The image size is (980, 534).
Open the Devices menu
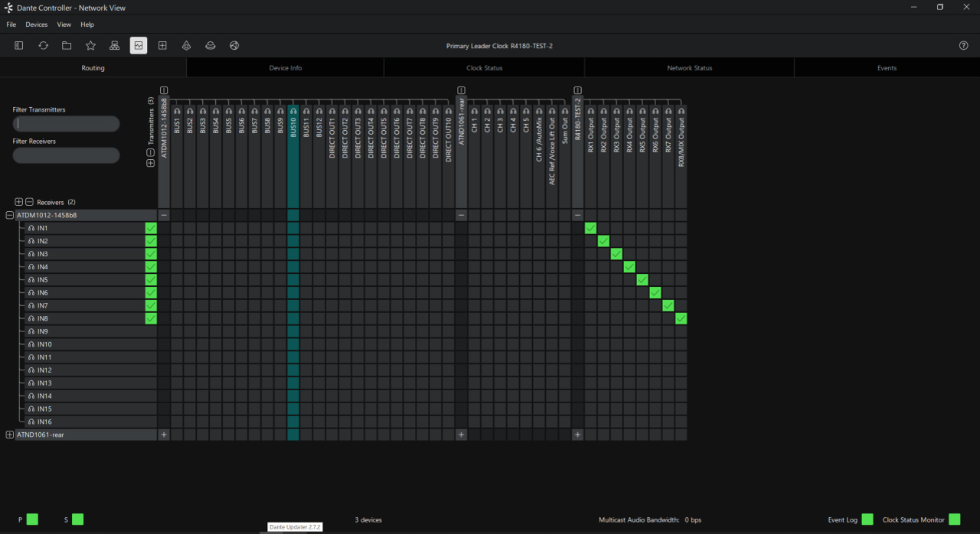[37, 24]
